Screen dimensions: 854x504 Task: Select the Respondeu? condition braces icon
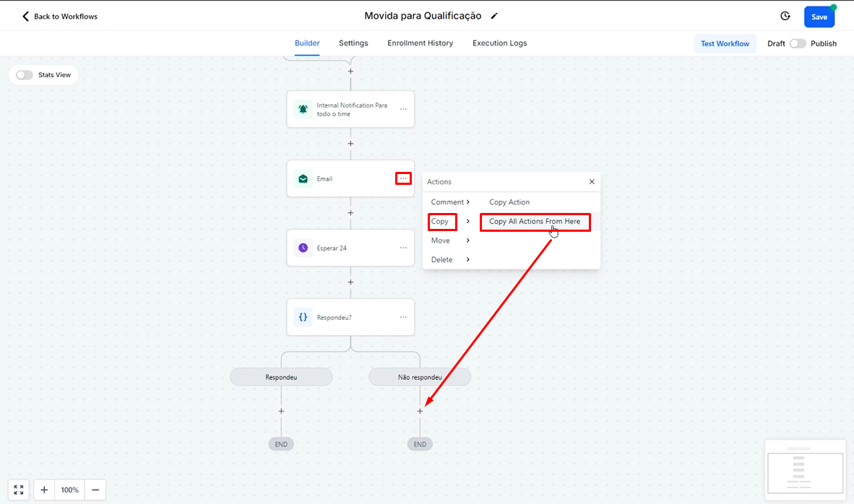(x=303, y=317)
